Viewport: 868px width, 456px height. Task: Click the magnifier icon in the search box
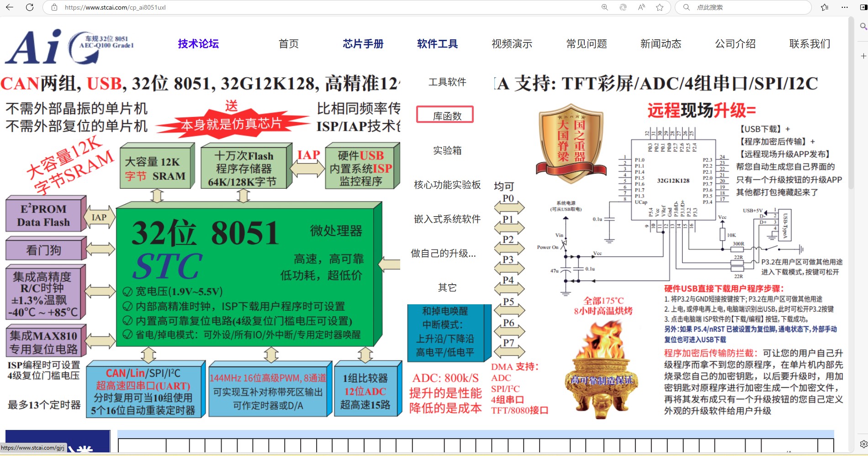click(x=686, y=7)
